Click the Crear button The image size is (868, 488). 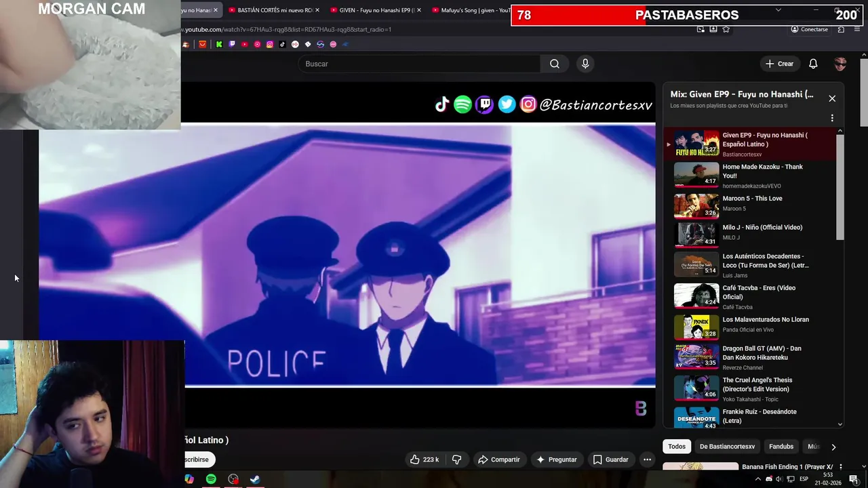click(779, 64)
